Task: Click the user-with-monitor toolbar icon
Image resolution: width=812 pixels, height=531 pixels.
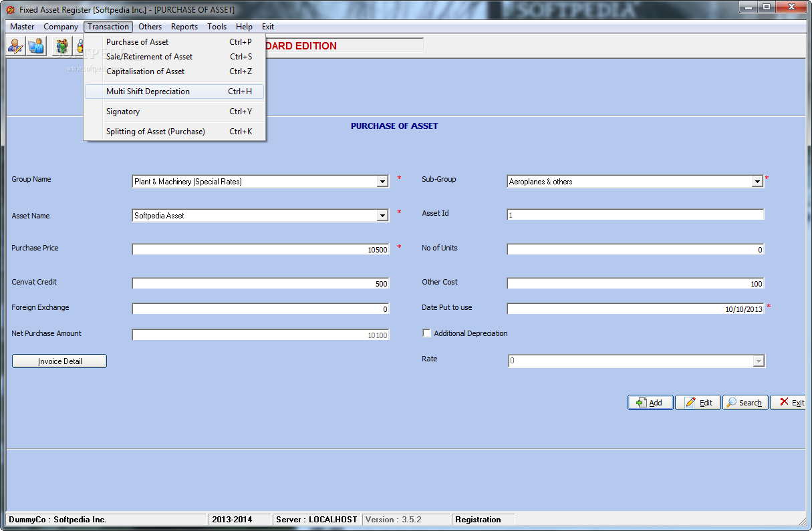Action: 36,46
